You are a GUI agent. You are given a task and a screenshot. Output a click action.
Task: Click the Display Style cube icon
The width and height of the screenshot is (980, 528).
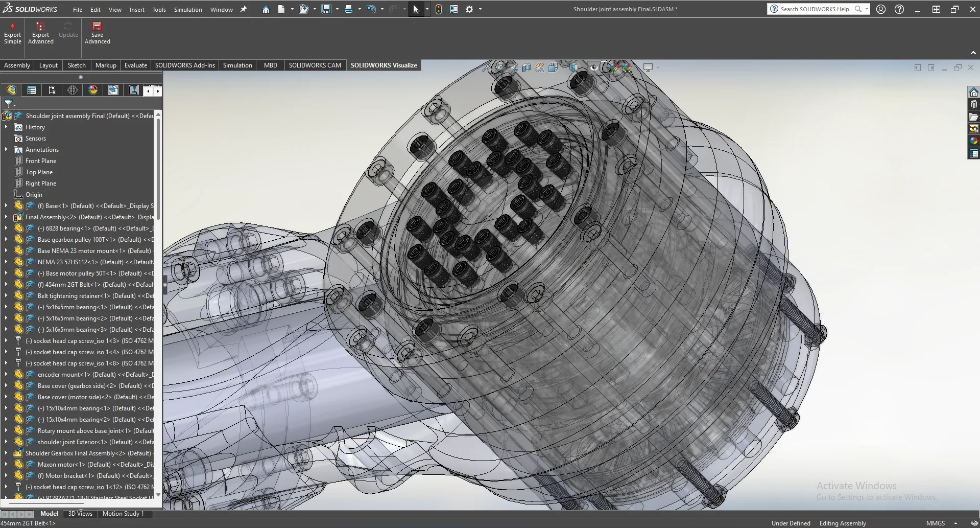573,67
